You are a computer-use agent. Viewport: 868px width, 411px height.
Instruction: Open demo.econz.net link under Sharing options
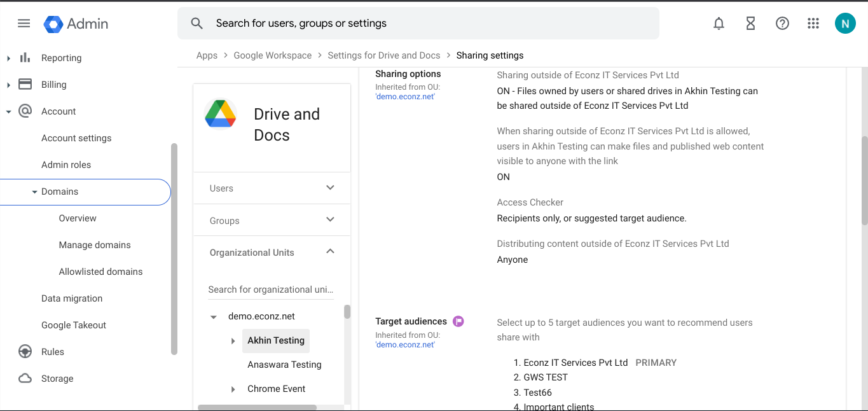tap(405, 97)
